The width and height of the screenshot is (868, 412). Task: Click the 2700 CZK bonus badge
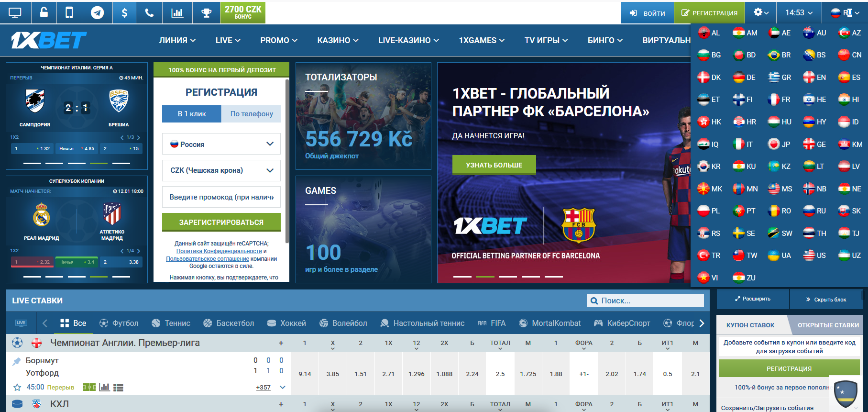point(243,12)
